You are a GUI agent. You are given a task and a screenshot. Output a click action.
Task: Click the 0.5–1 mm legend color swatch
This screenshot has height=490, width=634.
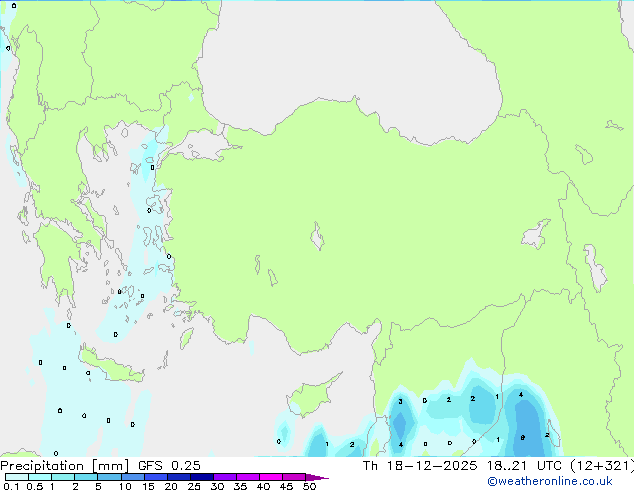coord(40,477)
